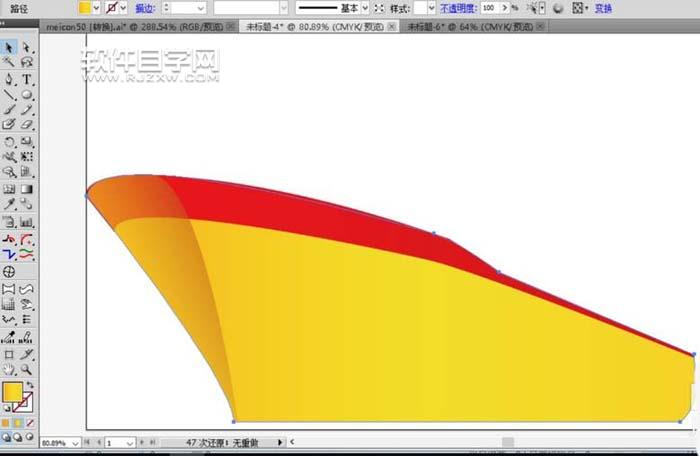Viewport: 700px width, 456px height.
Task: Open the graphic style dropdown
Action: click(x=431, y=8)
